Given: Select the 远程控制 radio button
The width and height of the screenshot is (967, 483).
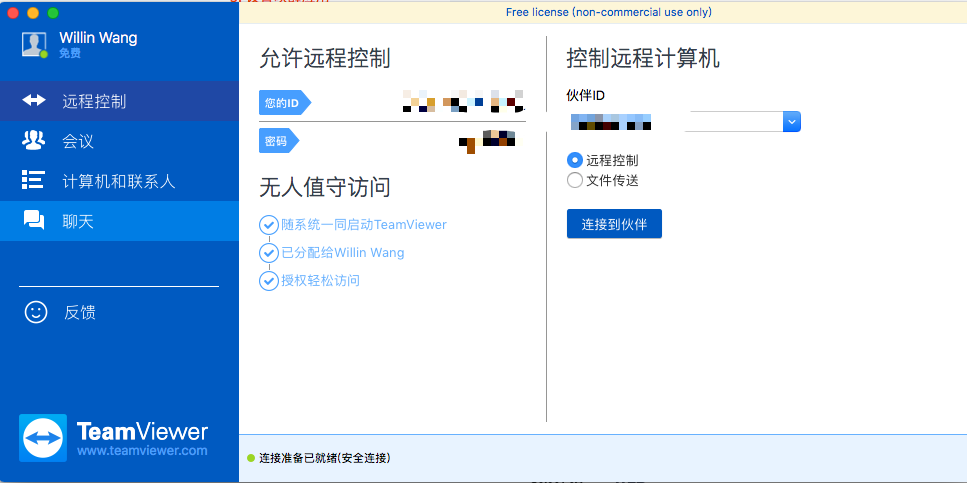Looking at the screenshot, I should [x=574, y=160].
